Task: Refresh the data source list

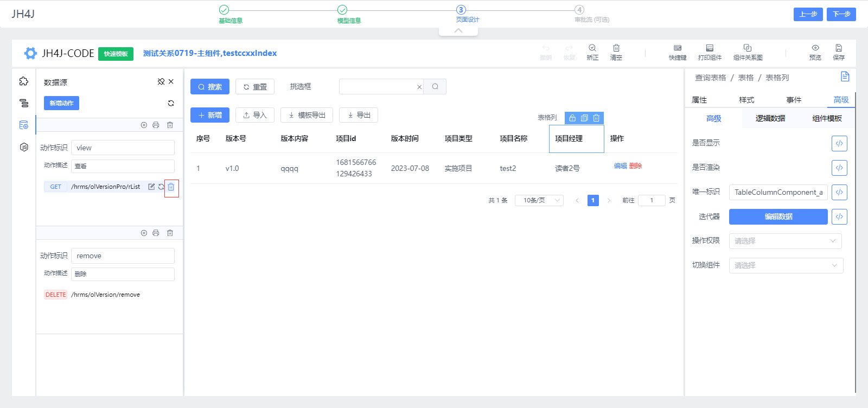Action: 171,103
